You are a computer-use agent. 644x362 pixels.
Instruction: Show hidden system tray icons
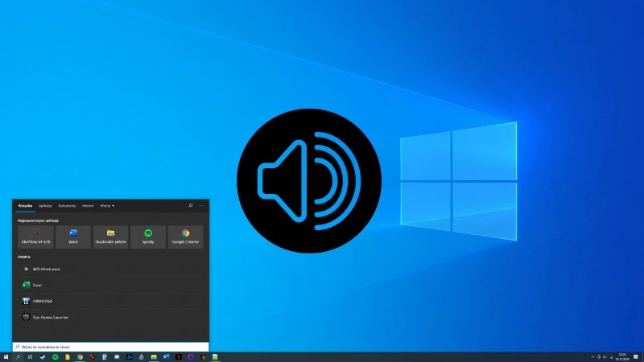[x=592, y=357]
